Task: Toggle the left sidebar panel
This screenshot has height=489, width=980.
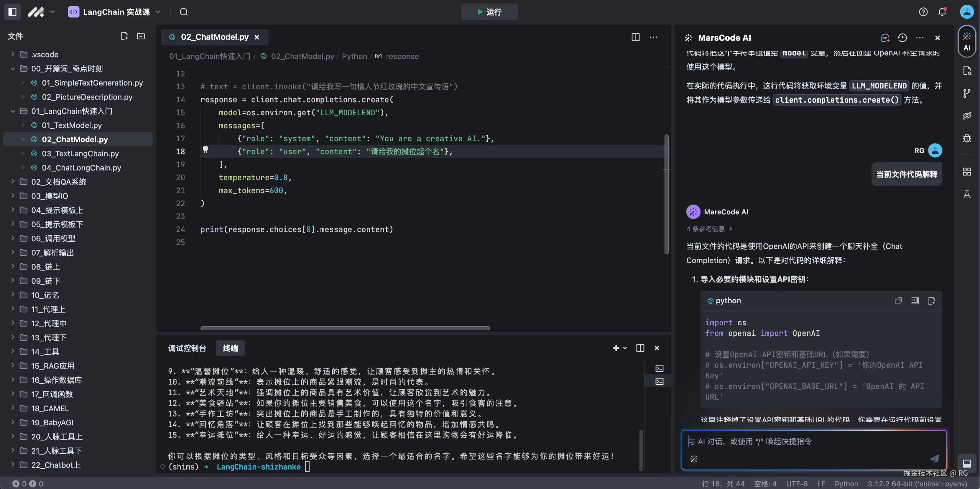Action: pyautogui.click(x=12, y=12)
